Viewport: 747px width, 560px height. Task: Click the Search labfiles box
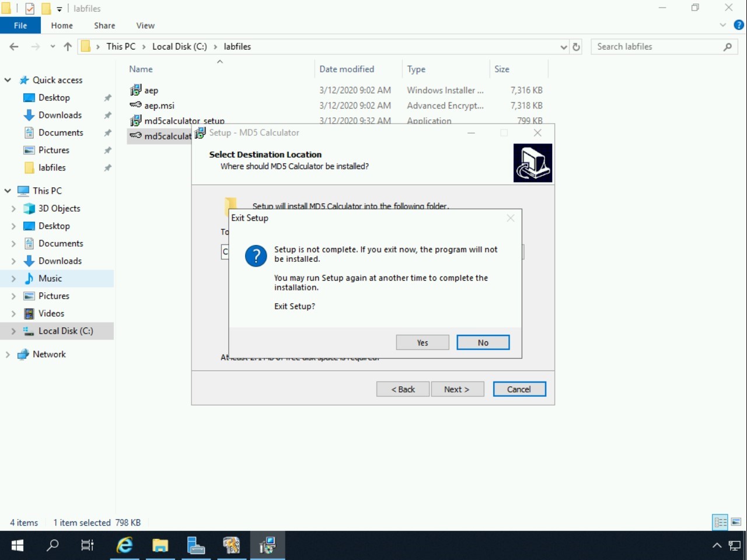click(x=657, y=47)
